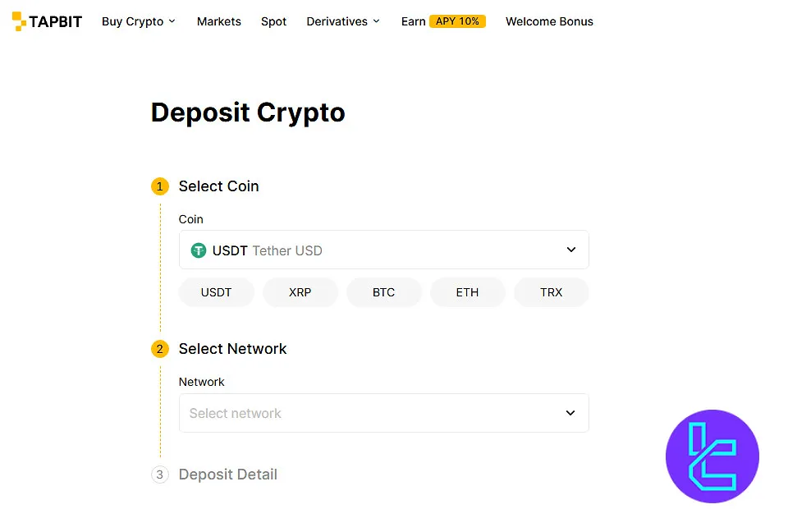Click the Tether coin icon in Coin field
The image size is (788, 532).
tap(199, 250)
